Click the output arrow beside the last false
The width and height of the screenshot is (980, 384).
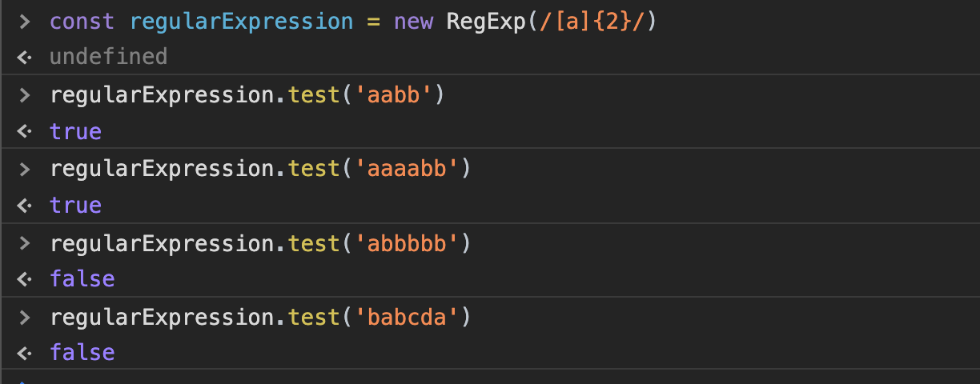pos(25,352)
